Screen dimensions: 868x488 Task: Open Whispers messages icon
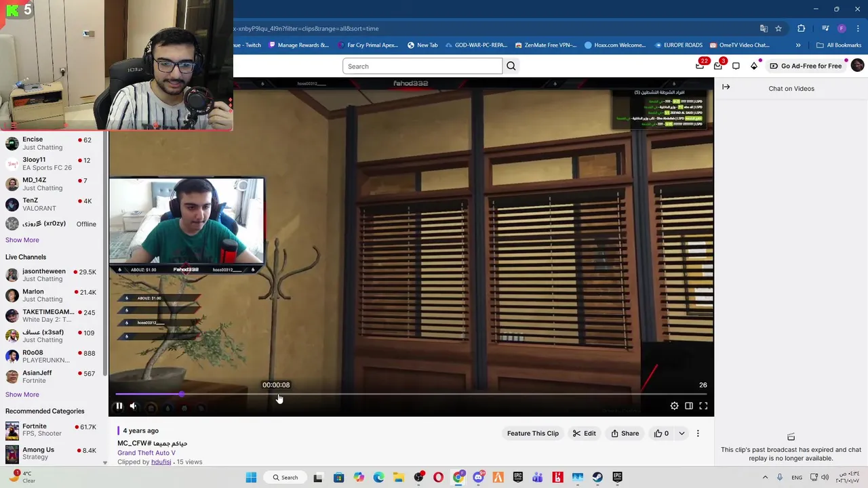click(x=718, y=66)
